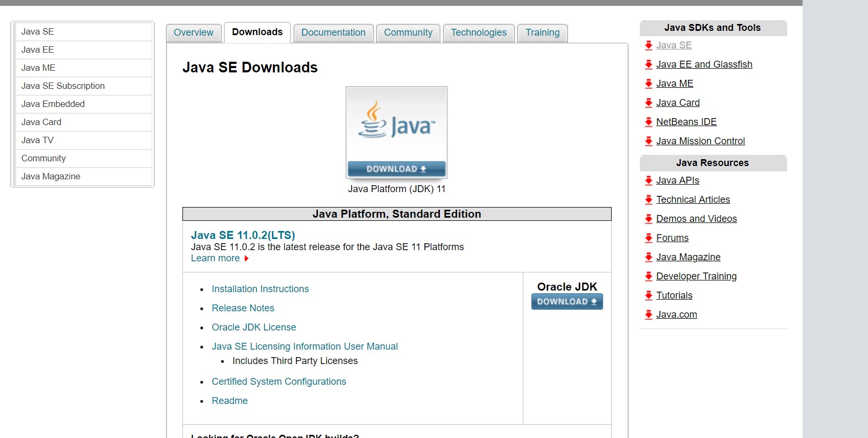Click the Java Platform (JDK) 11 caption
The height and width of the screenshot is (438, 868).
tap(397, 189)
